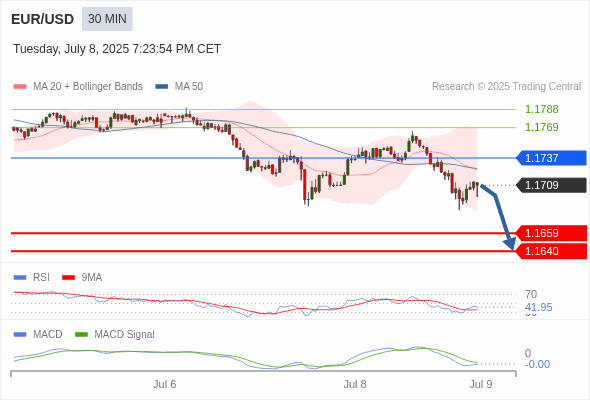Click the MACD 0 axis label
590x400 pixels.
point(528,353)
